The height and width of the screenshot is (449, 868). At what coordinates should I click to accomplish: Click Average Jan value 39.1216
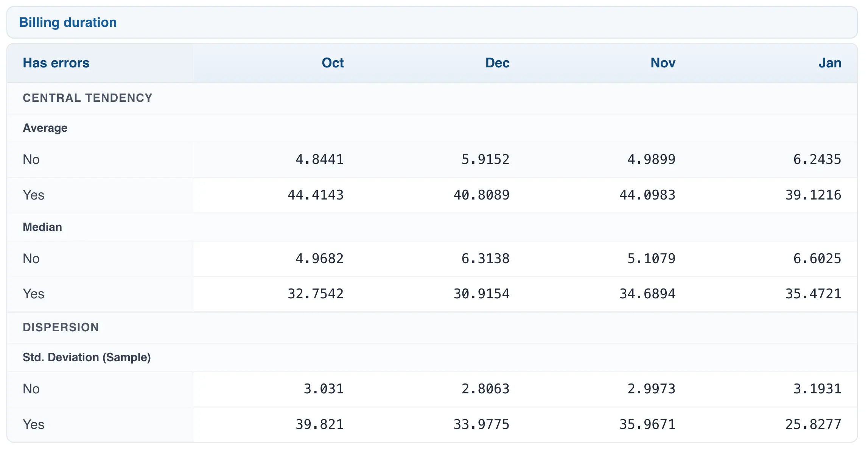[814, 195]
